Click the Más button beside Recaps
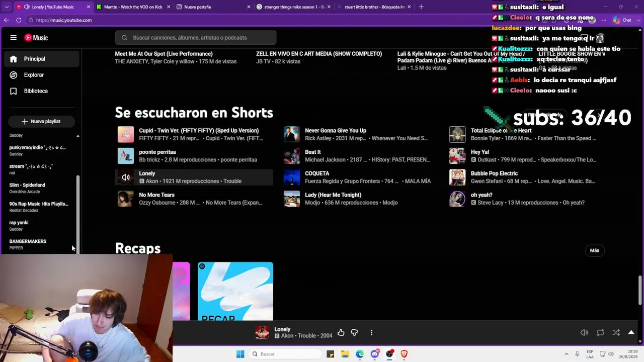Image resolution: width=644 pixels, height=362 pixels. [x=595, y=250]
